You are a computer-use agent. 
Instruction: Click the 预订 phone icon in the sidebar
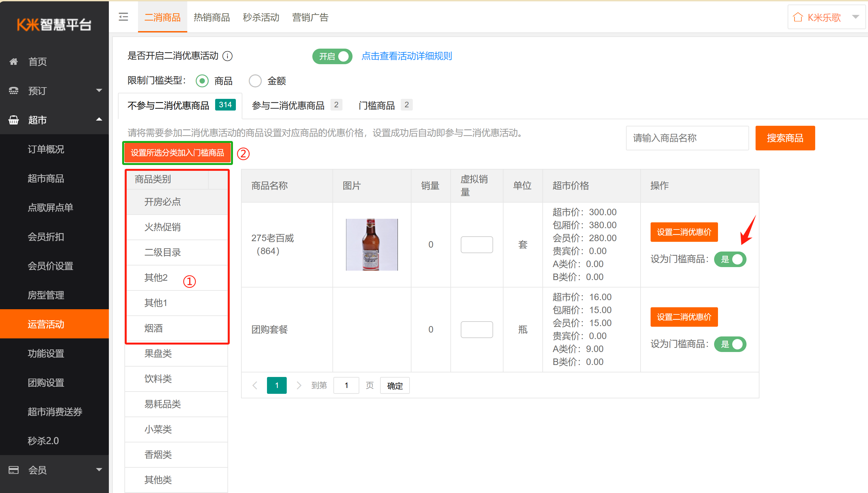pos(14,91)
